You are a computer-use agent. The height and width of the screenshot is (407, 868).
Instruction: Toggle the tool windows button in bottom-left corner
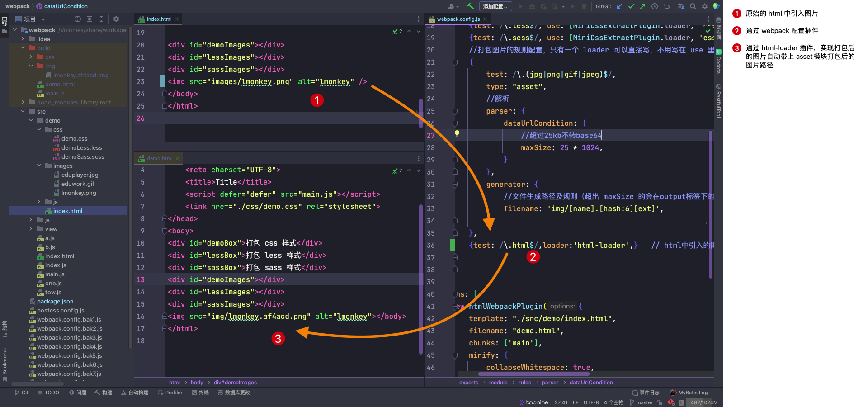coord(5,402)
